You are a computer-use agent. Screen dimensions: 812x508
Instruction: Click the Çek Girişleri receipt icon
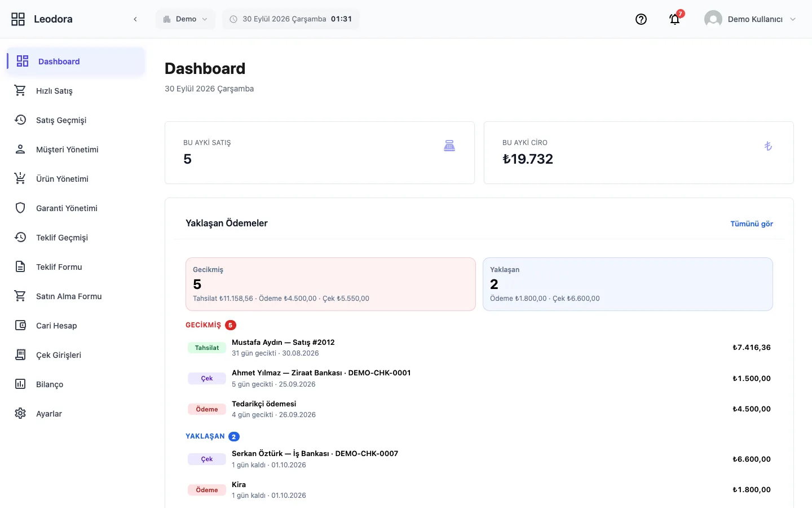click(20, 354)
